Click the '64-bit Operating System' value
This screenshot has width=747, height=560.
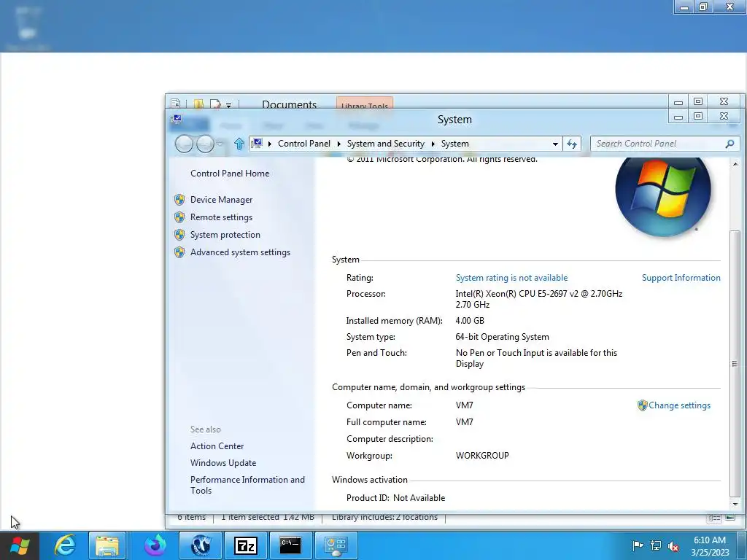click(502, 337)
